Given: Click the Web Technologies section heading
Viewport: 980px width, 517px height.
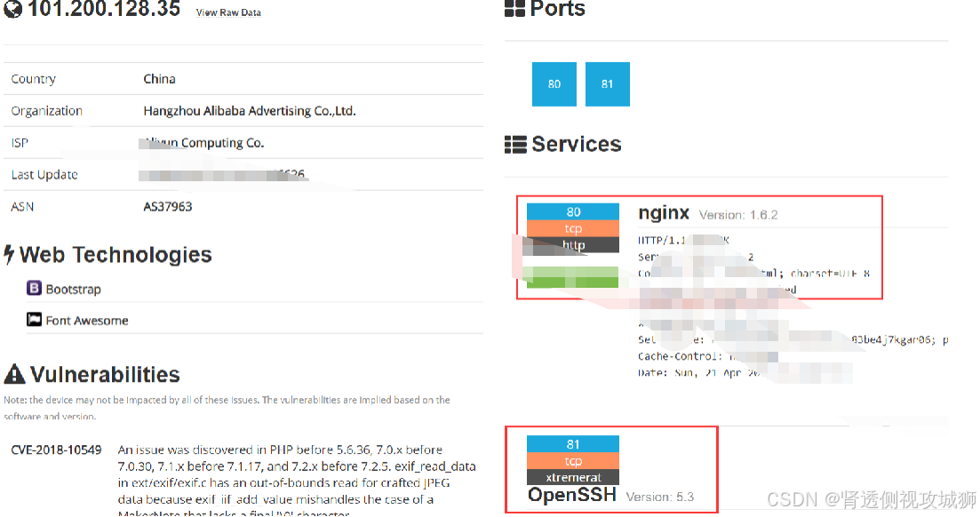Looking at the screenshot, I should coord(116,254).
